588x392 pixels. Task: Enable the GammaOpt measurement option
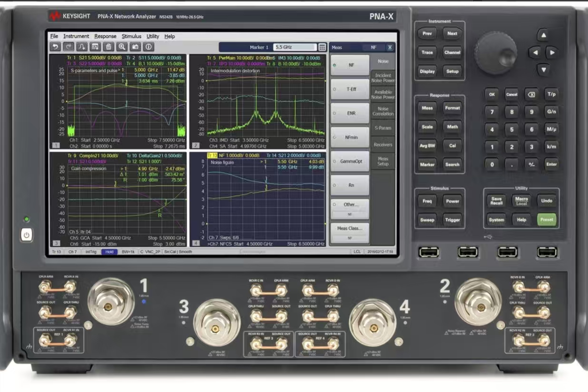pos(350,161)
